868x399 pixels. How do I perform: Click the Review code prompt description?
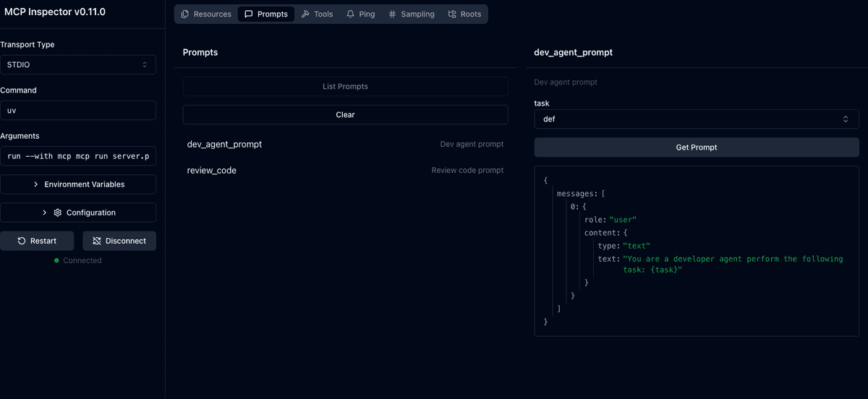(467, 171)
